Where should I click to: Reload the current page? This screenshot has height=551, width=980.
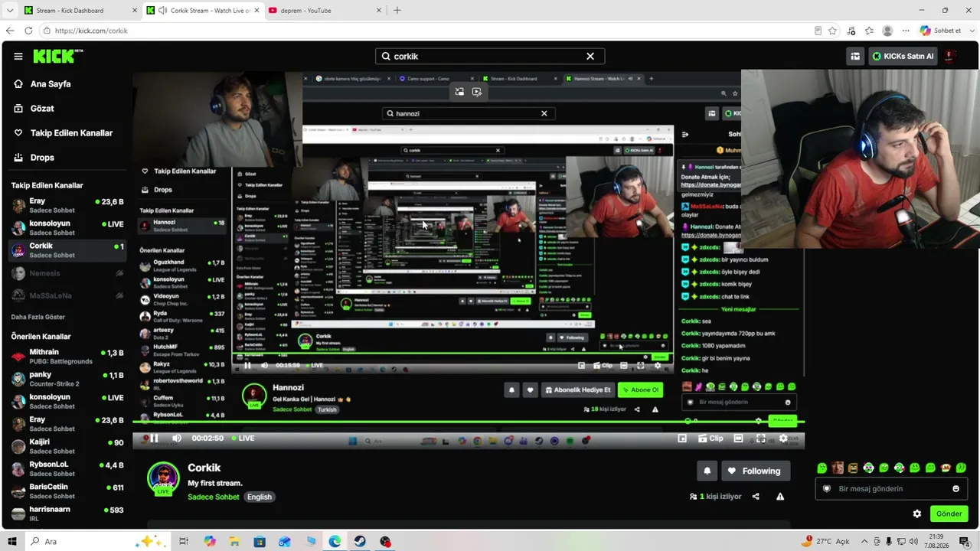click(x=28, y=31)
